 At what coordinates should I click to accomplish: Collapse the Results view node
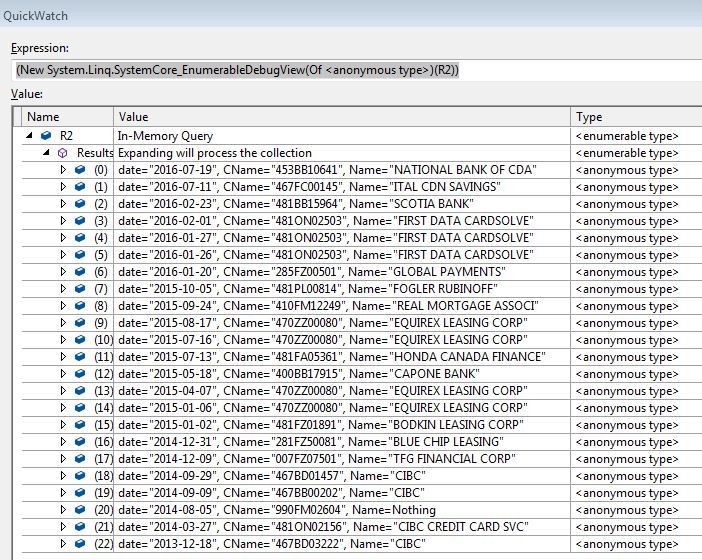pyautogui.click(x=46, y=152)
